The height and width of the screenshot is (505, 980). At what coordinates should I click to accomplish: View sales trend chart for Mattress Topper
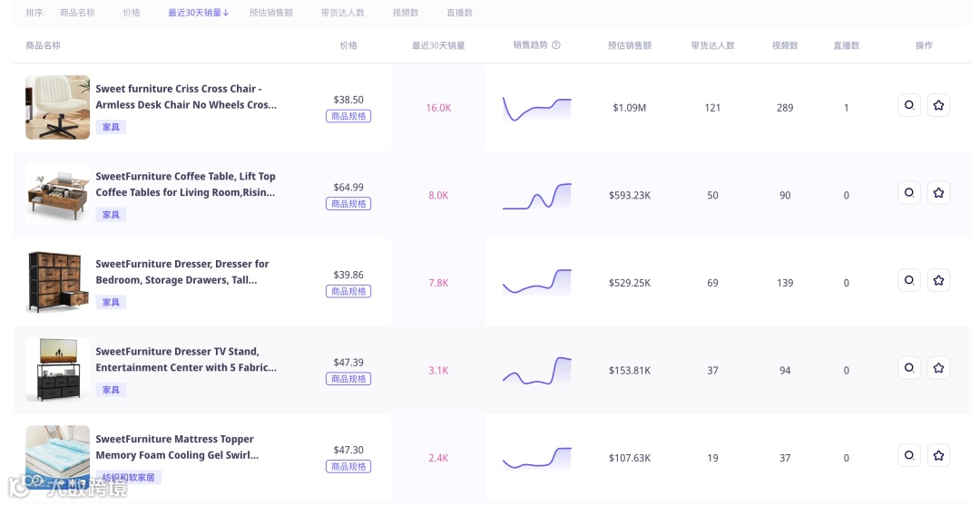point(537,458)
